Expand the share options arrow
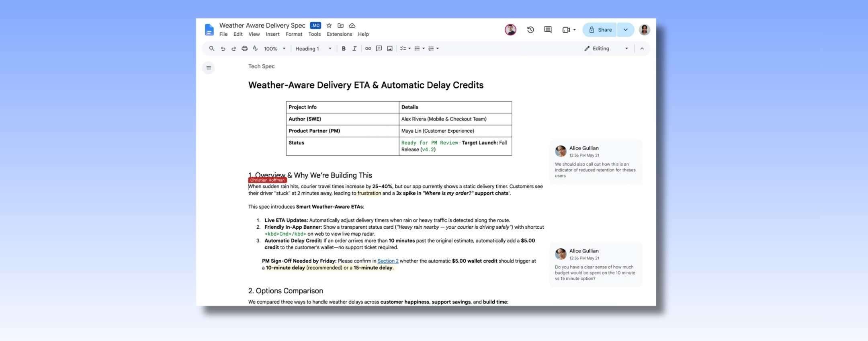This screenshot has height=341, width=868. [x=625, y=30]
